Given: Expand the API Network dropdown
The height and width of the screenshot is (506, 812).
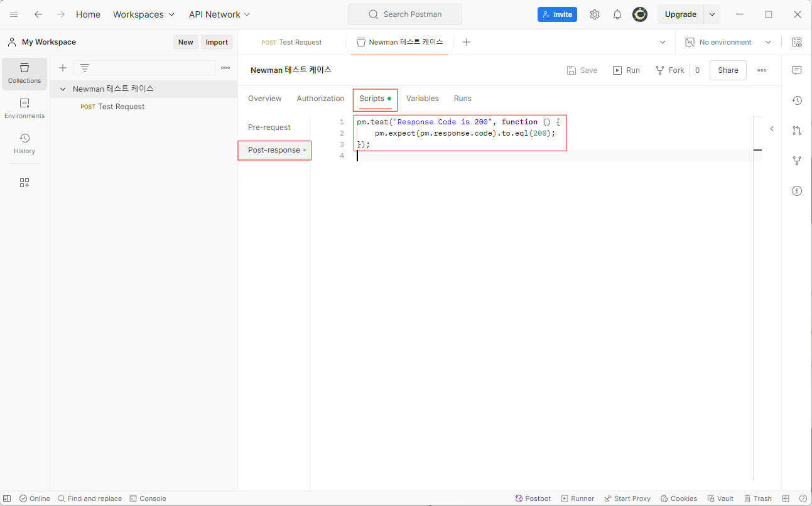Looking at the screenshot, I should click(x=219, y=14).
